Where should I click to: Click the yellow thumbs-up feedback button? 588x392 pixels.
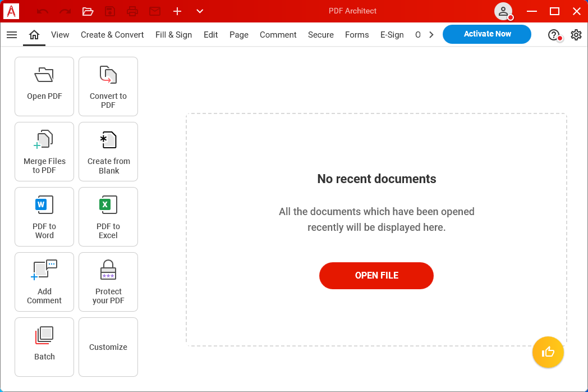click(548, 352)
